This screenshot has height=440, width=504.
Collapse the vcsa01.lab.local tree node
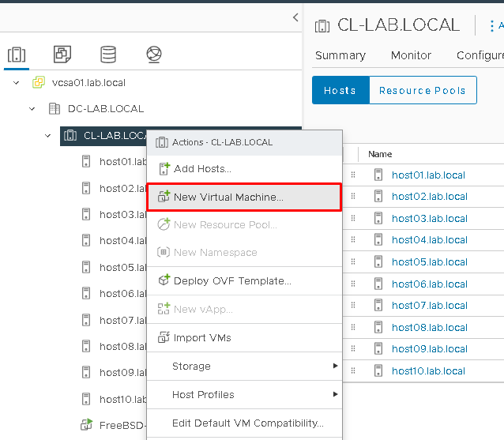click(x=17, y=83)
